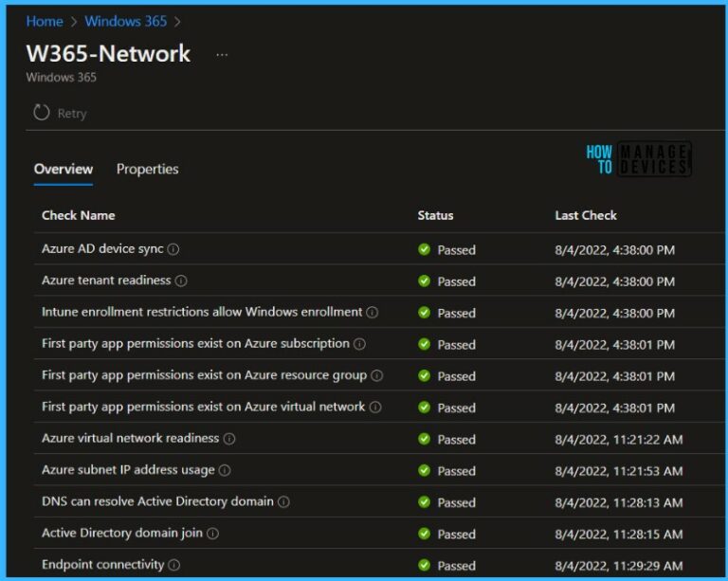Click green check icon for Azure resource group row

click(x=424, y=375)
